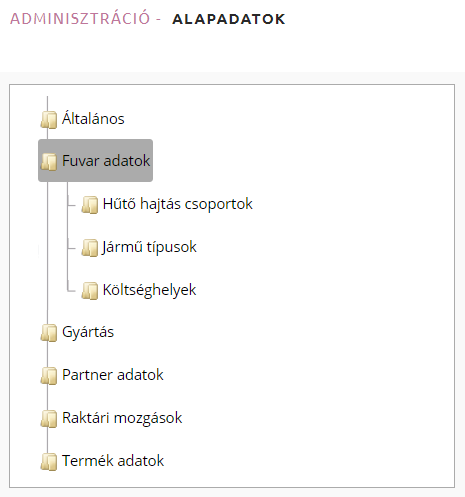Click the folder icon beside Gyártás
Viewport: 465px width, 497px height.
pyautogui.click(x=49, y=333)
